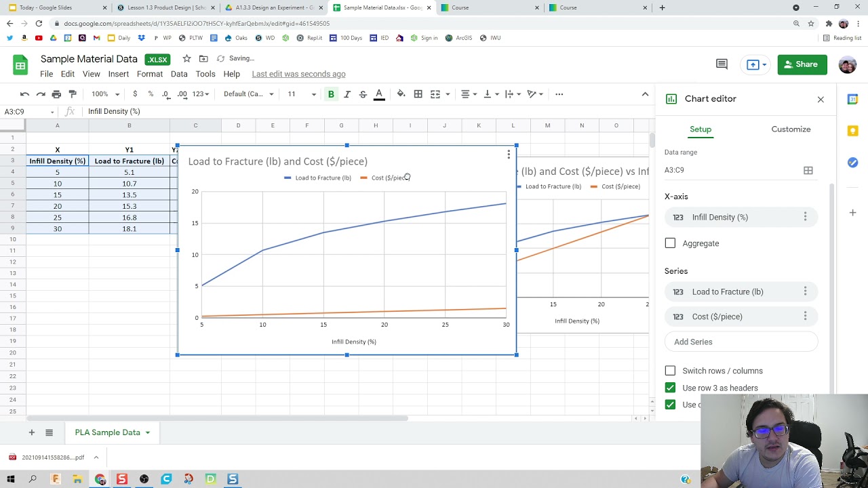Open the font family dropdown

point(248,94)
